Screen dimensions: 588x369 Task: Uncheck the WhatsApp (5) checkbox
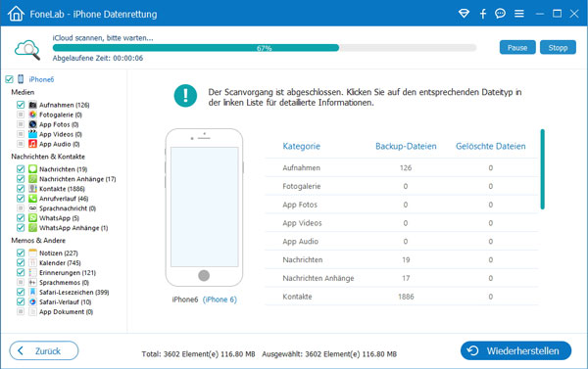coord(21,217)
